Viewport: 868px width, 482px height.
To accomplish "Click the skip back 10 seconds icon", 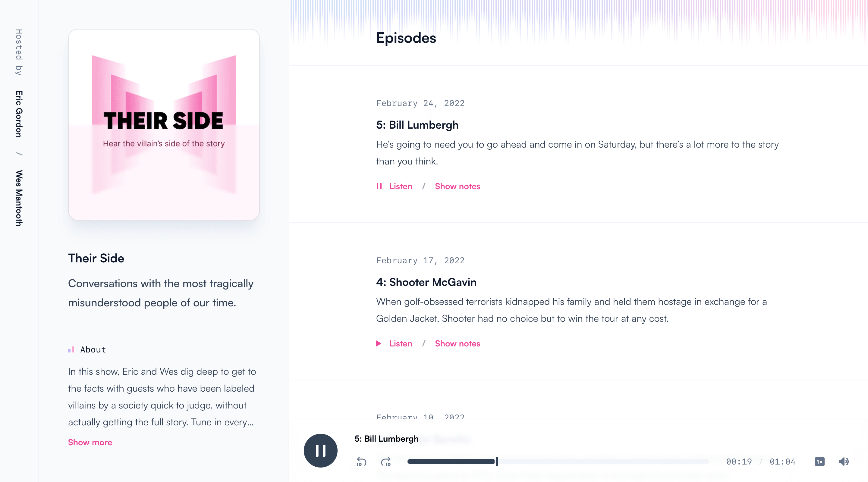I will point(361,462).
